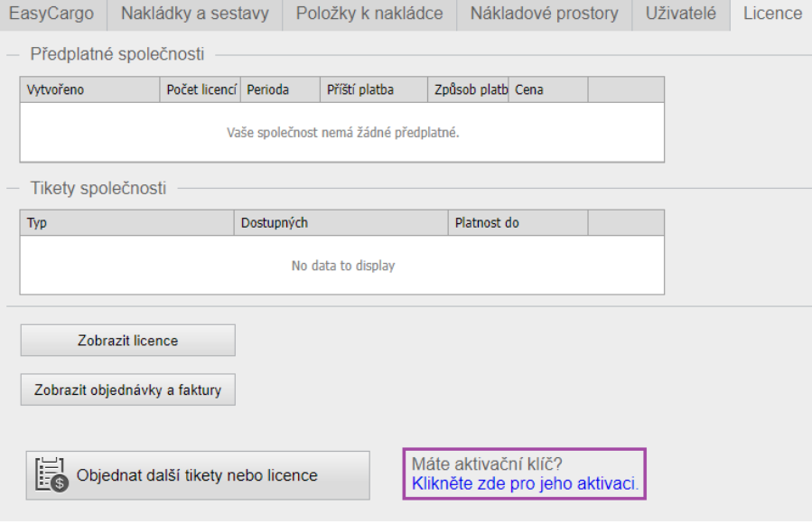Sort subscriptions by Cena column
Screen dimensions: 812x524
tap(548, 89)
